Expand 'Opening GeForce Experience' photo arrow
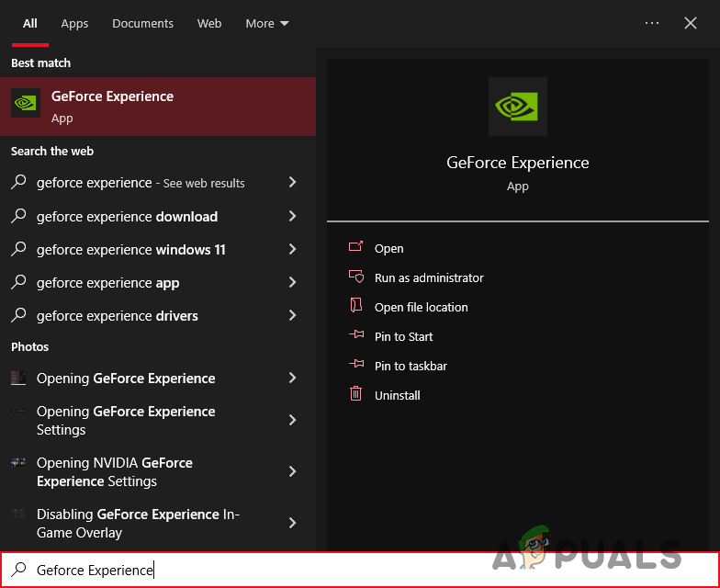This screenshot has width=720, height=588. coord(292,378)
